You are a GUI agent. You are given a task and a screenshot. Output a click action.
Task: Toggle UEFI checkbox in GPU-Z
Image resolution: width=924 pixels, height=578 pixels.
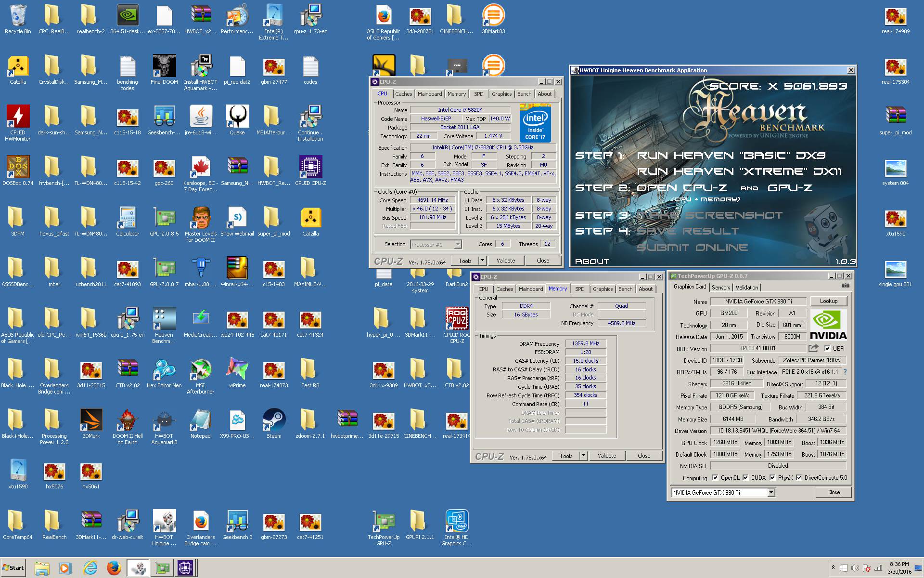[827, 348]
